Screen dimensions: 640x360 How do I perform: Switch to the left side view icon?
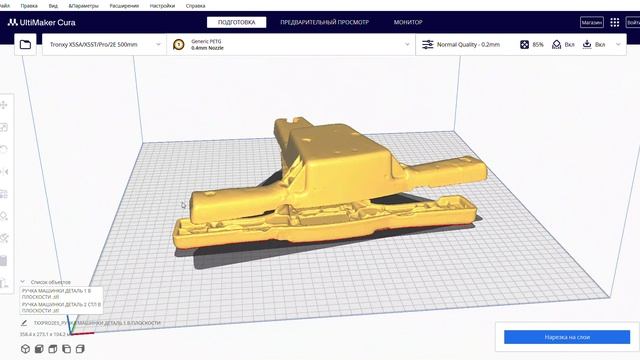tap(67, 349)
